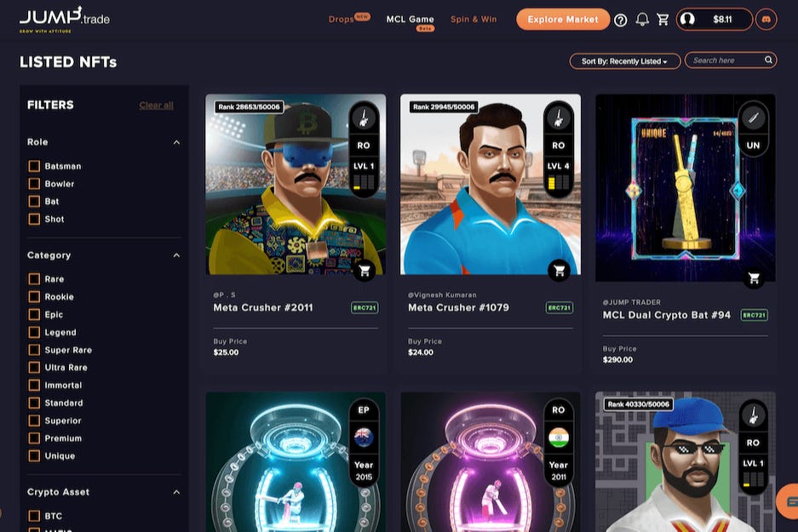The image size is (798, 532).
Task: Enable the Bat role checkbox
Action: (x=34, y=202)
